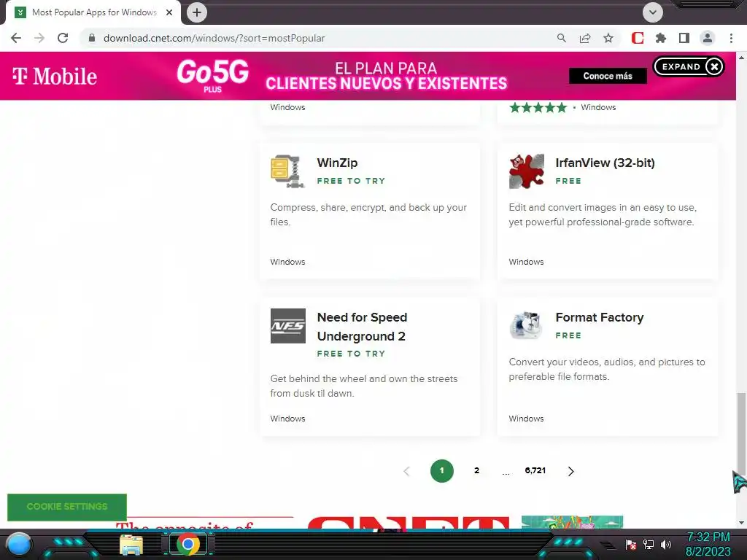Click the previous page chevron
747x560 pixels.
(406, 471)
